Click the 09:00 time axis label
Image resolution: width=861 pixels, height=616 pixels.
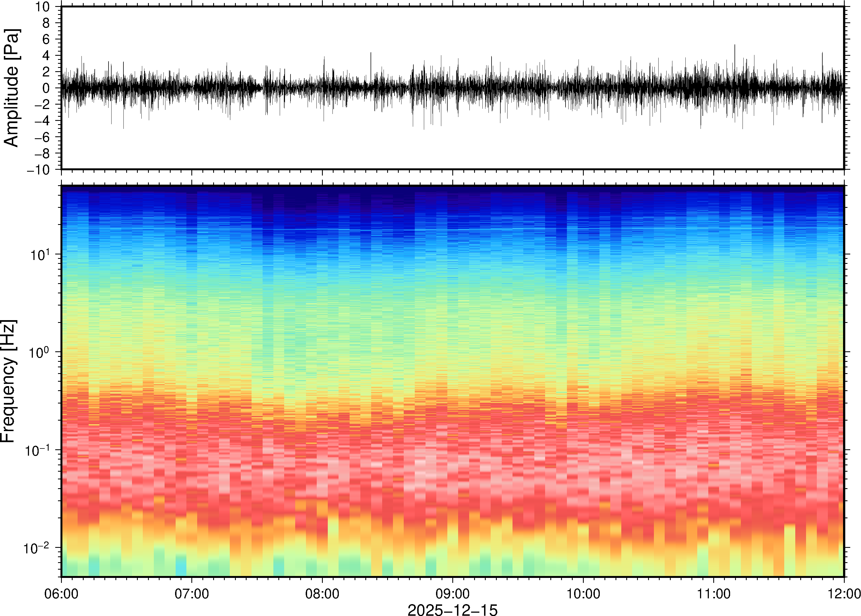(x=453, y=594)
